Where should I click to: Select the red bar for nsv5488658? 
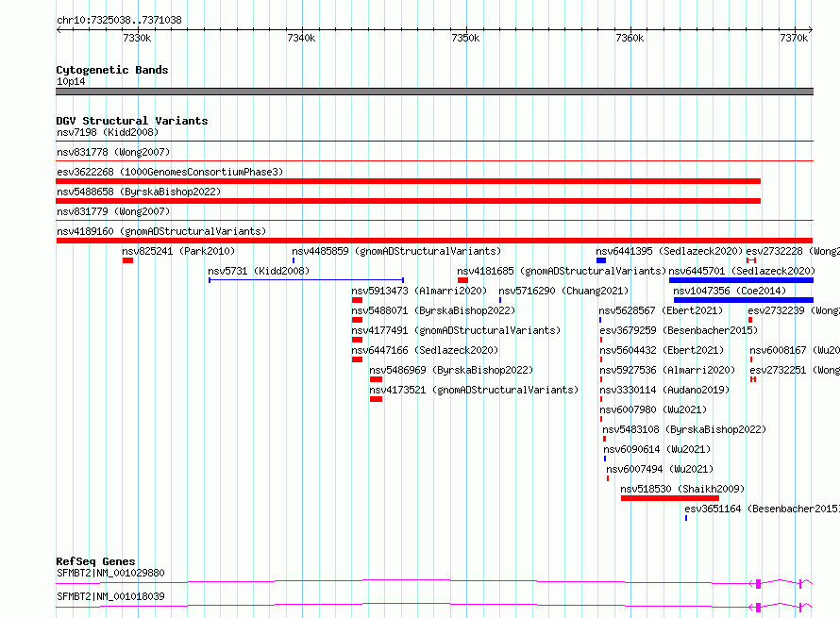coord(409,201)
